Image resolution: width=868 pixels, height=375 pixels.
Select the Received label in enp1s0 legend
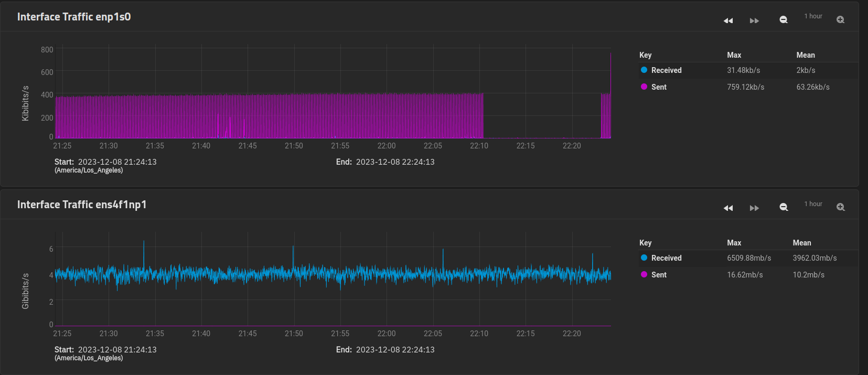[667, 70]
